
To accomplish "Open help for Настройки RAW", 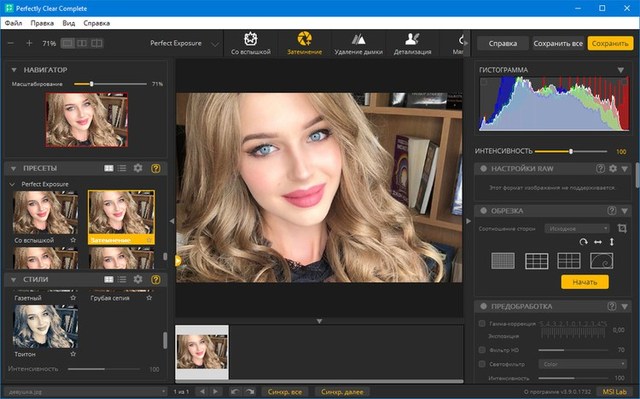I will tap(600, 168).
